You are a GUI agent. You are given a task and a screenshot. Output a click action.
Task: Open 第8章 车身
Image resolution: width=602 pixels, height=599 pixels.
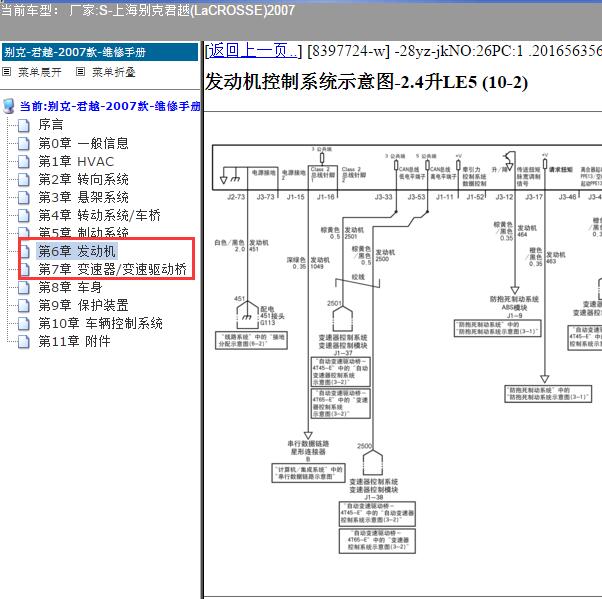[x=70, y=288]
